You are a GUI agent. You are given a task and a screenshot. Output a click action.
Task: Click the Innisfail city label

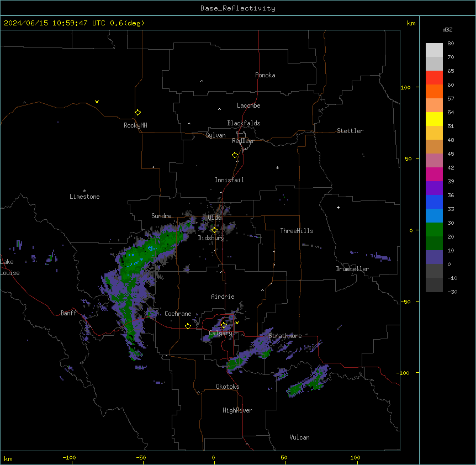229,180
